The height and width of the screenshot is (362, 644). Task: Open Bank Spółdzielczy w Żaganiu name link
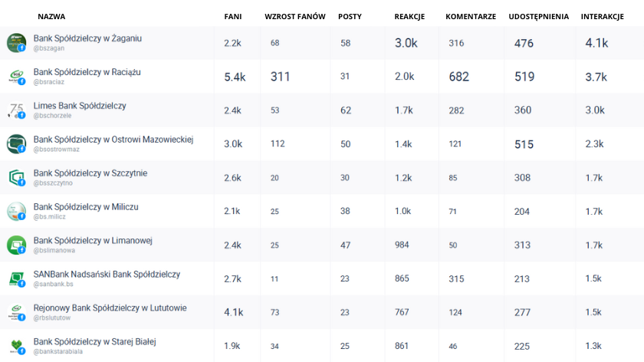[87, 38]
